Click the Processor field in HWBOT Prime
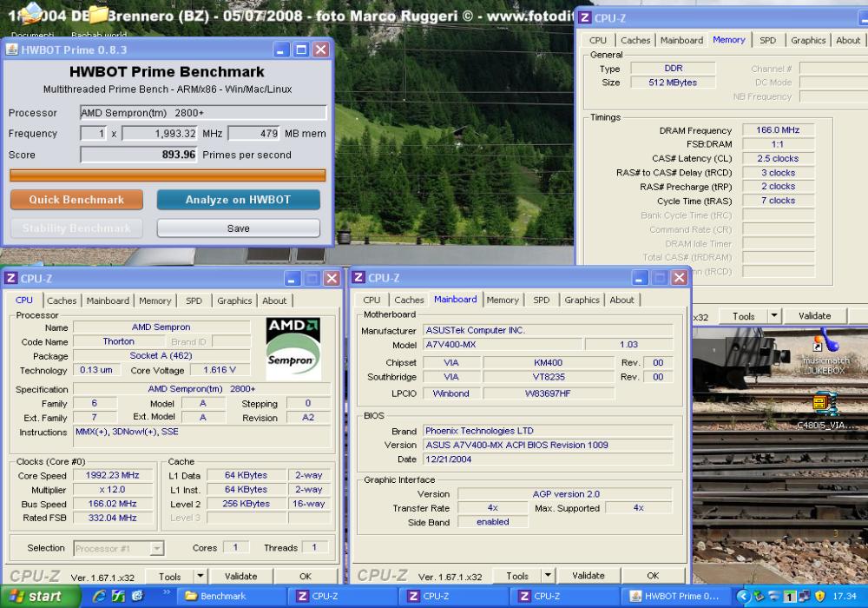This screenshot has width=868, height=608. (x=203, y=113)
